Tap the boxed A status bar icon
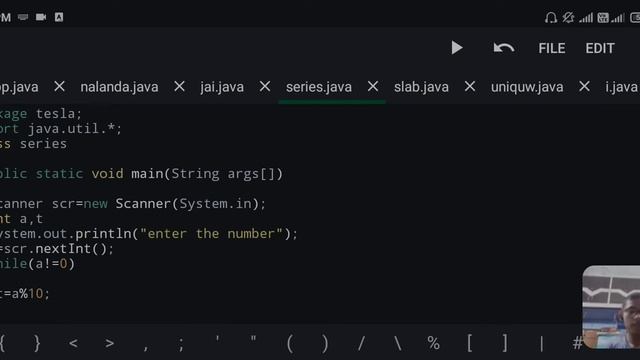 click(59, 17)
